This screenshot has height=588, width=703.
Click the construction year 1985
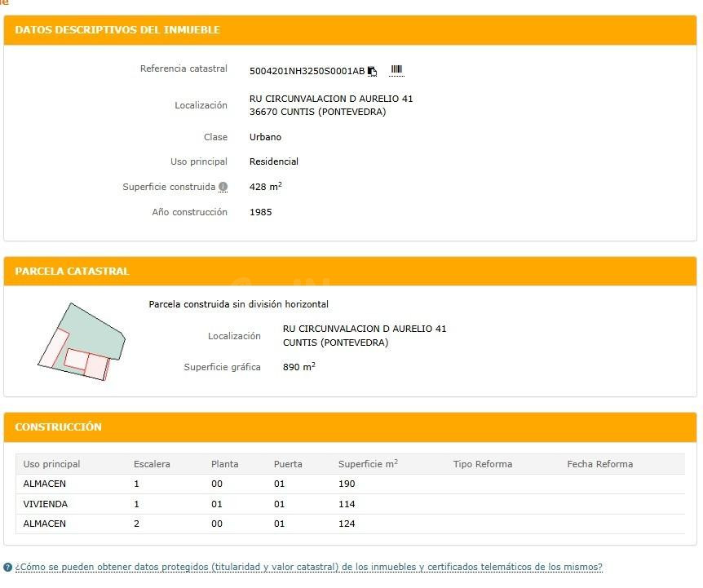point(260,212)
